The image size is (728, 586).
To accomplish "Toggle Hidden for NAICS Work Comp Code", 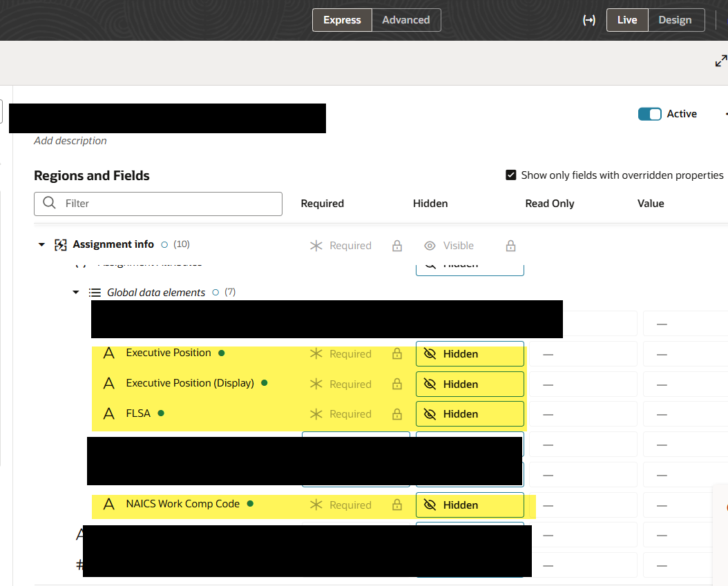I will pos(470,505).
